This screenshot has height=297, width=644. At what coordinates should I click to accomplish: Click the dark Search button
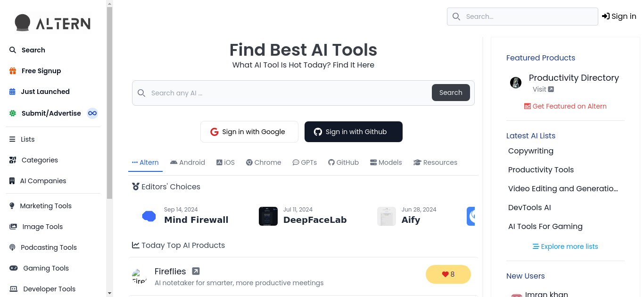point(451,93)
